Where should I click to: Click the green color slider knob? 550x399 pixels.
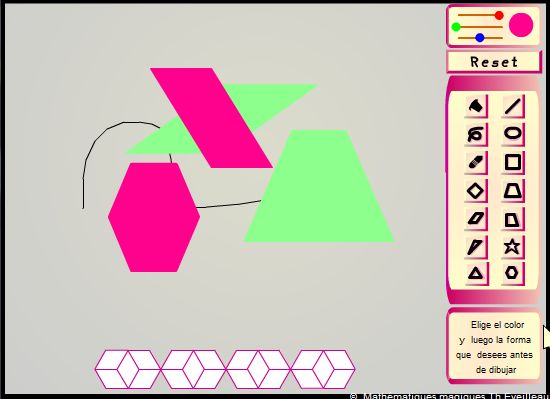click(x=456, y=27)
